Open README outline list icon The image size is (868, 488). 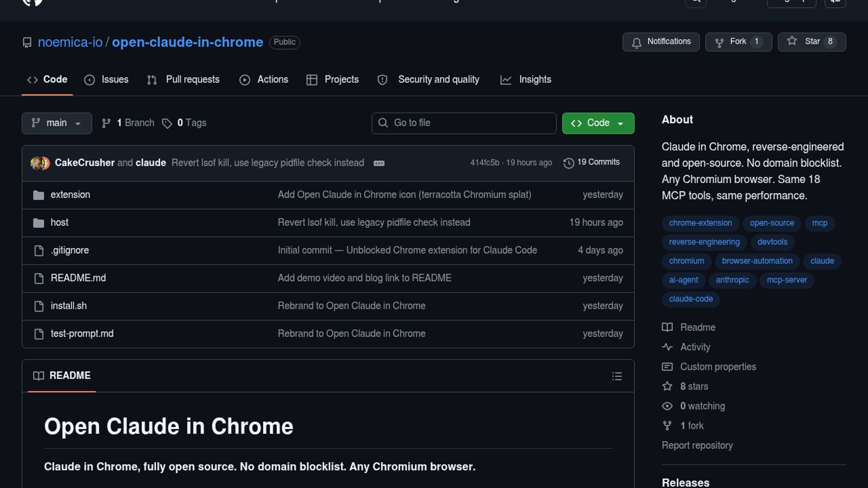tap(617, 376)
